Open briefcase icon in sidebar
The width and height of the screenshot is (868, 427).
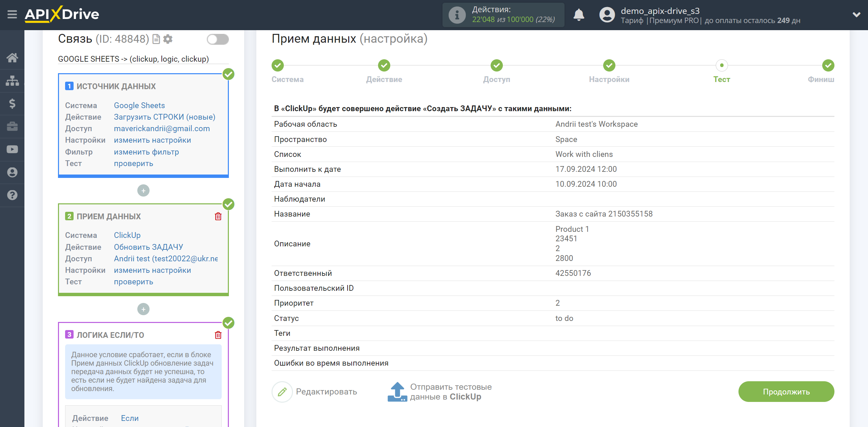coord(12,126)
